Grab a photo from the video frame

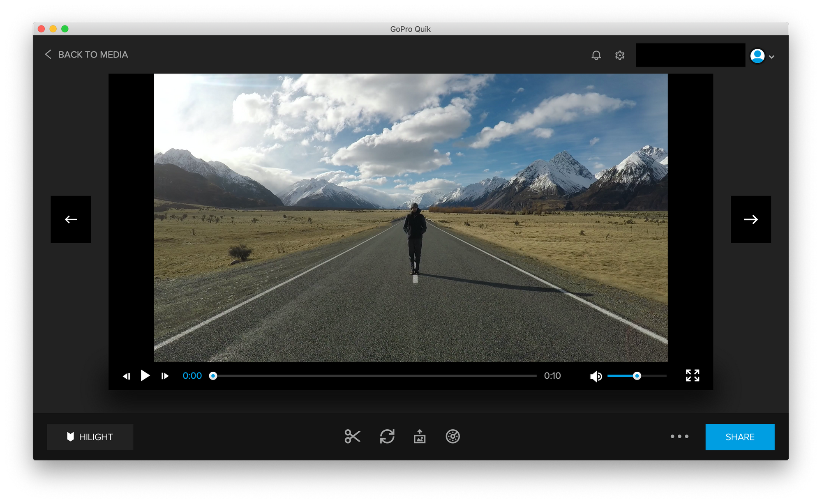point(420,436)
